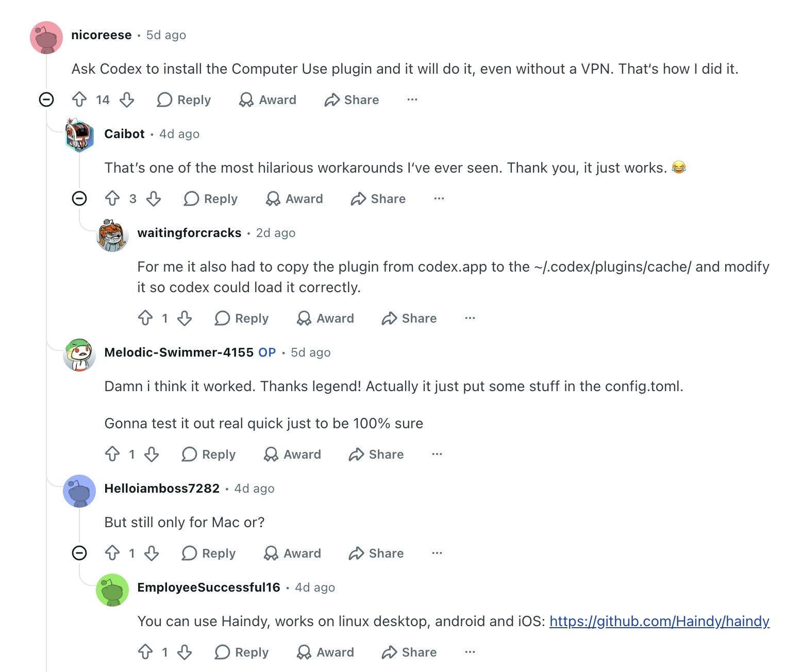Open more options on waitingforcracks' comment
This screenshot has width=802, height=672.
(x=470, y=318)
